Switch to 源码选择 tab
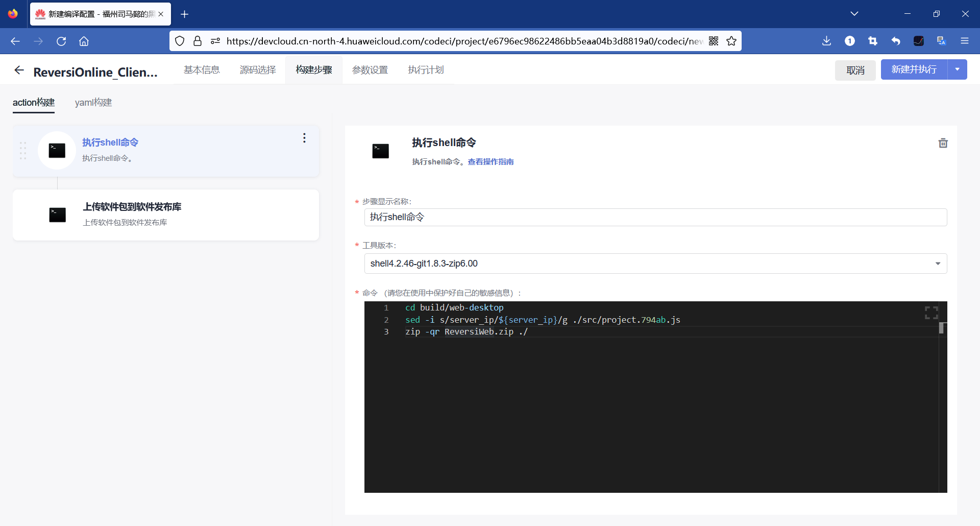This screenshot has height=526, width=980. (258, 70)
